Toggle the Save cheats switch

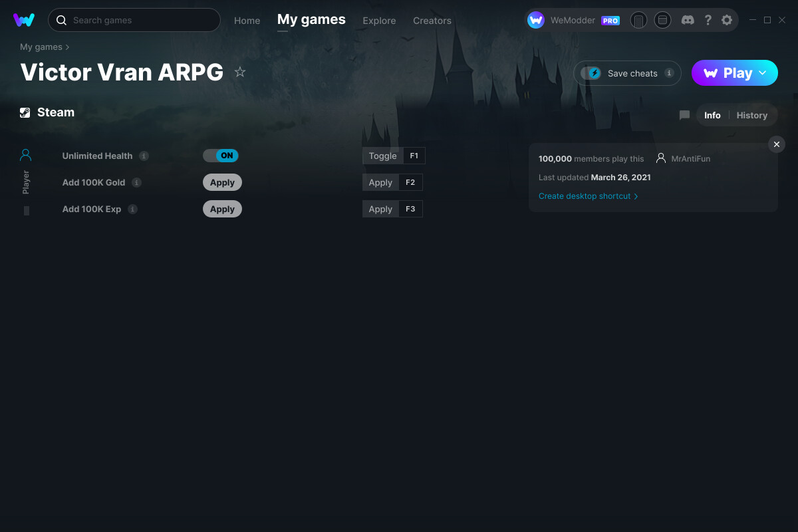(x=591, y=73)
